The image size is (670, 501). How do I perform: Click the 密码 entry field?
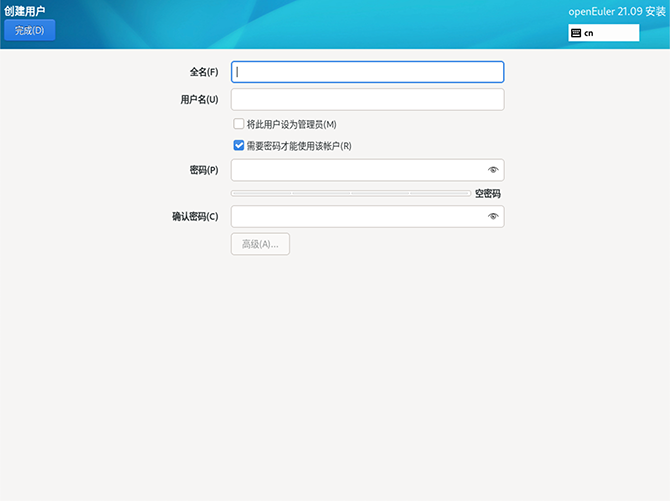click(x=358, y=170)
